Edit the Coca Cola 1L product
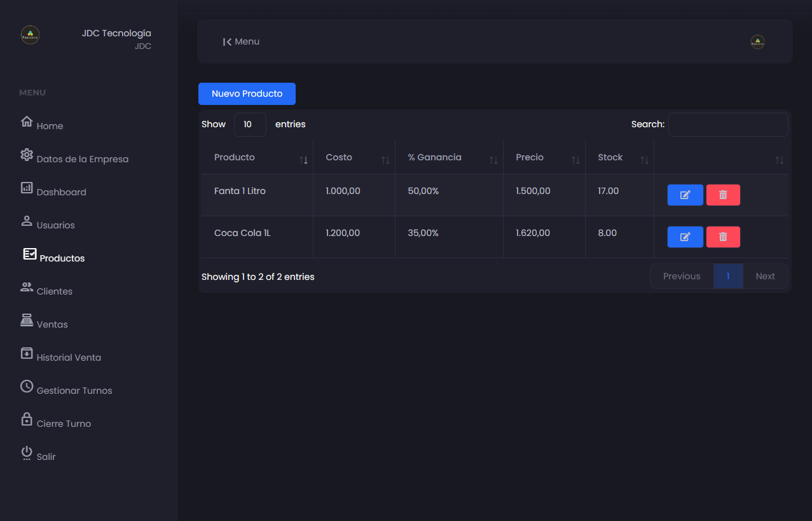 [x=685, y=237]
